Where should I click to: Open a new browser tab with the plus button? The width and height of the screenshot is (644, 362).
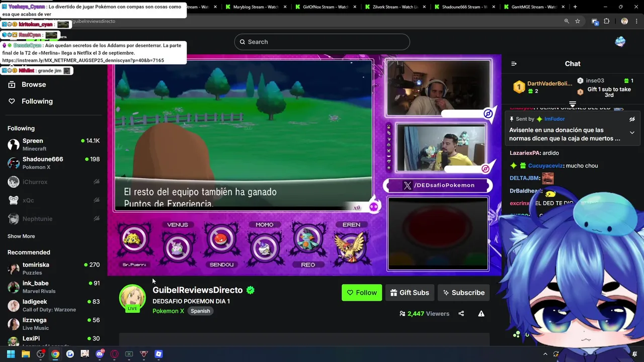[575, 7]
